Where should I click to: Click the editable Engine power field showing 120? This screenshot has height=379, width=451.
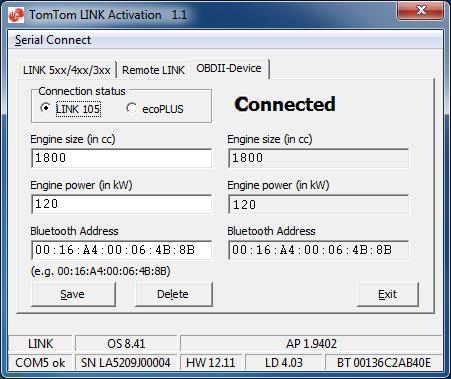click(122, 204)
